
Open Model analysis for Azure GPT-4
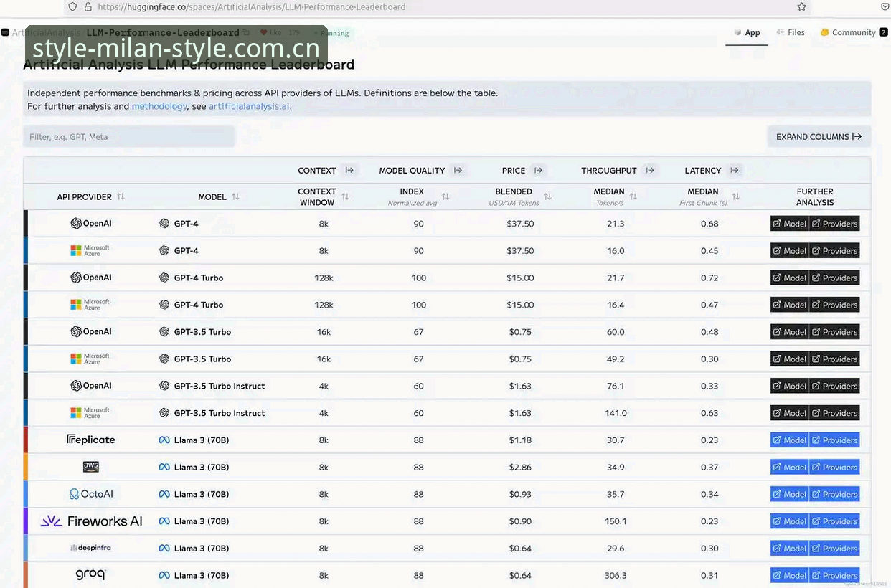point(790,251)
